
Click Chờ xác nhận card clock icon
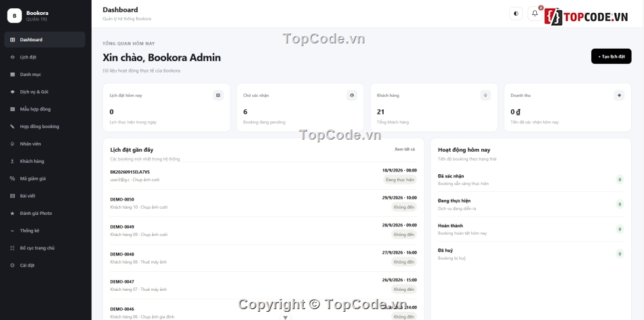pos(352,96)
